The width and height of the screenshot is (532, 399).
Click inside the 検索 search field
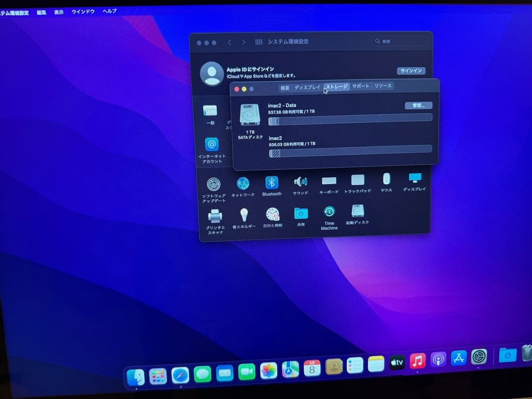pos(400,41)
